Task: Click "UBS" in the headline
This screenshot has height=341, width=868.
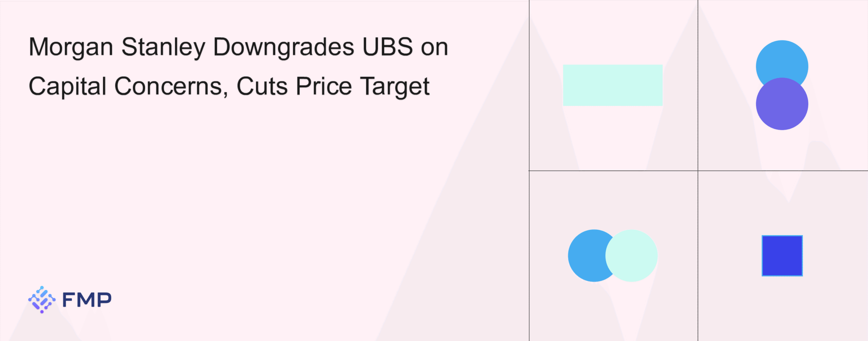Action: pyautogui.click(x=388, y=46)
